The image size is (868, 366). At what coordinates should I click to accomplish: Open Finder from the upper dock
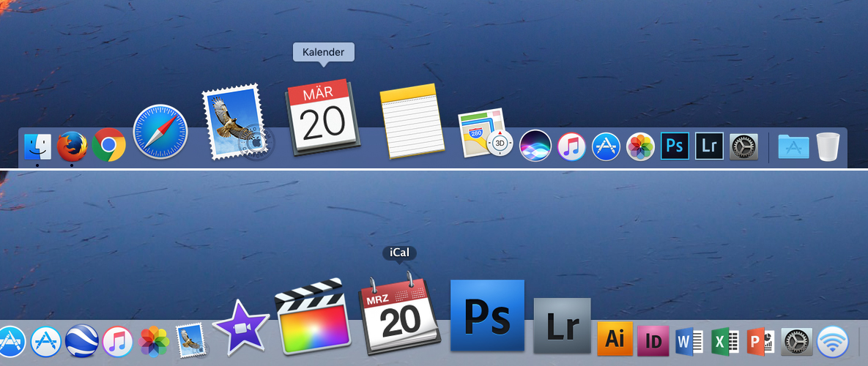coord(37,147)
